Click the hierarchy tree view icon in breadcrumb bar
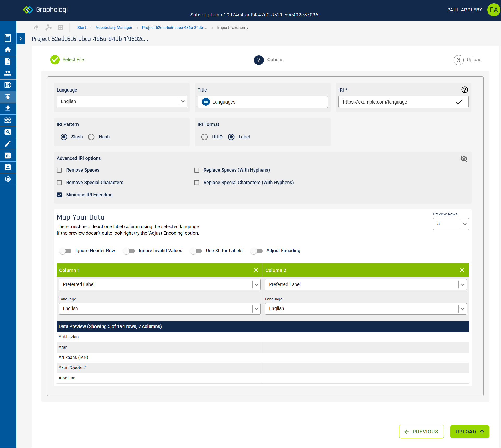The image size is (501, 448). 48,27
